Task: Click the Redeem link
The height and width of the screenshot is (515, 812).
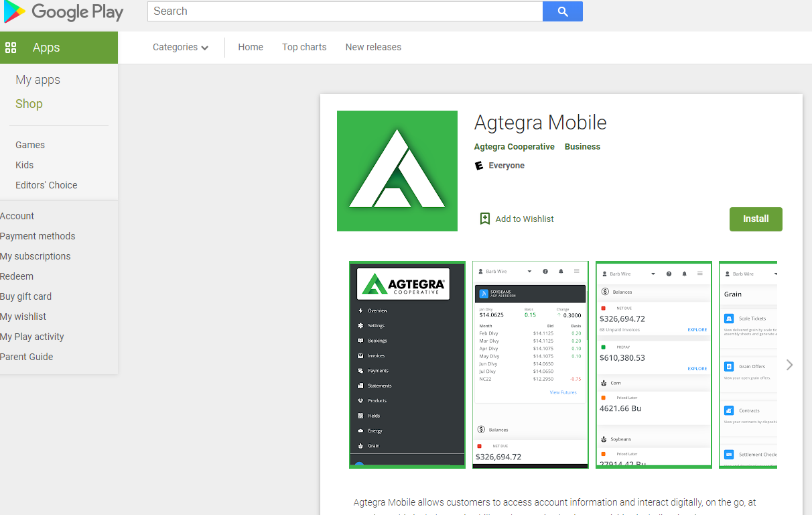Action: click(x=17, y=276)
